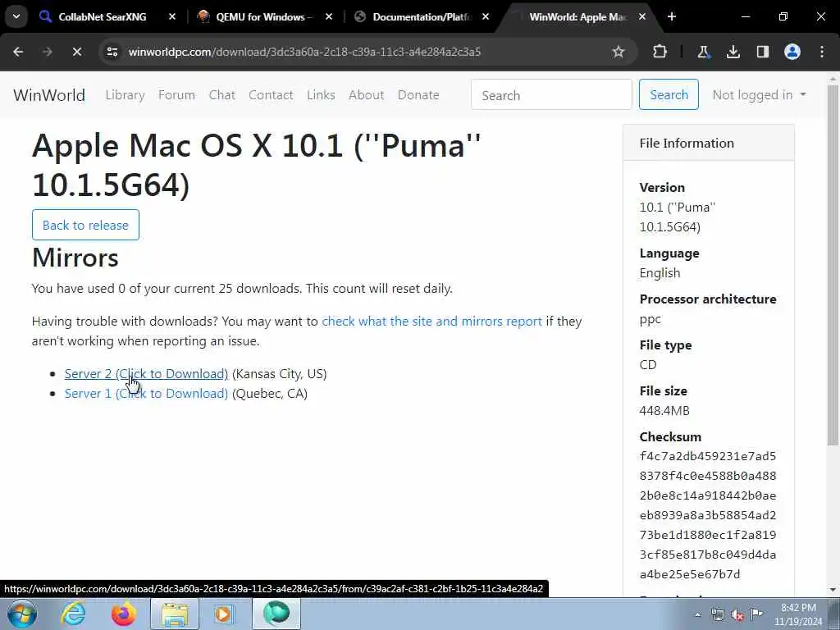
Task: Open the Links menu item
Action: tap(321, 95)
